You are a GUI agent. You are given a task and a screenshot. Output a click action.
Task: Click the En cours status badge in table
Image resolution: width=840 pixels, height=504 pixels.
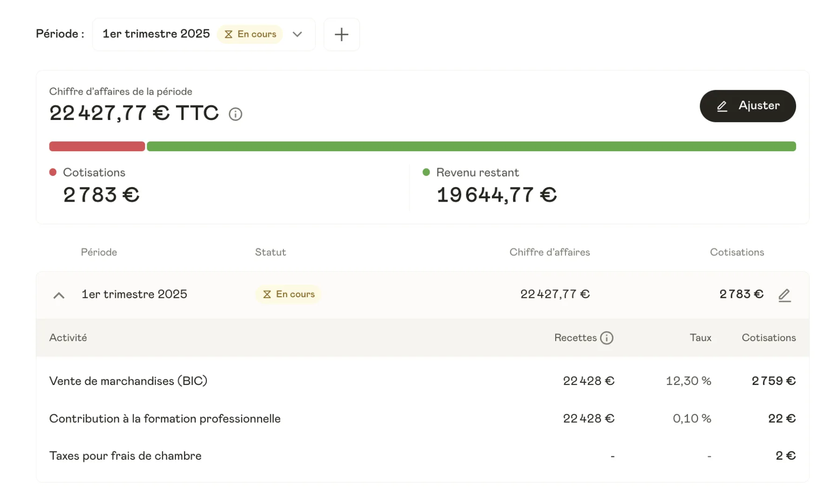click(289, 294)
